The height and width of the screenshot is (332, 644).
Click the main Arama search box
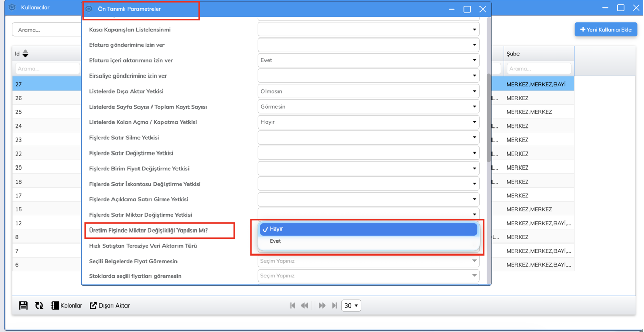(x=47, y=30)
